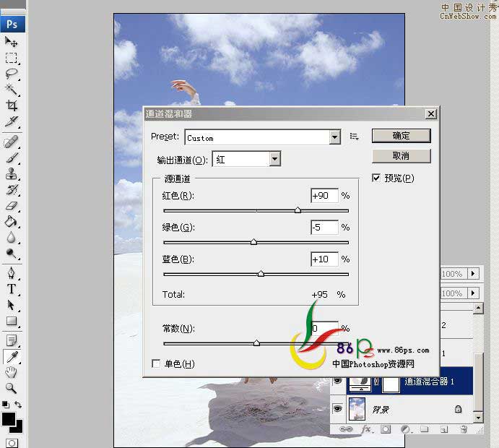Select the Dodge tool
499x448 pixels.
12,254
